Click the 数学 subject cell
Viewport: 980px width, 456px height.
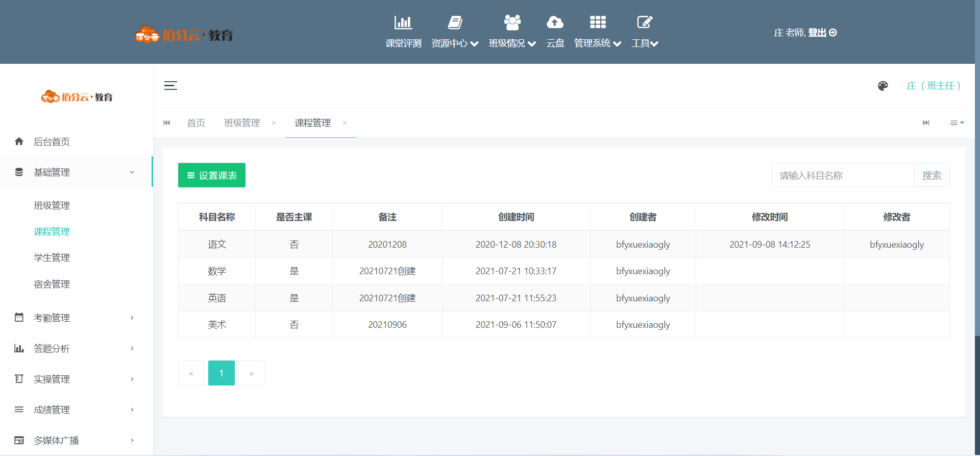coord(217,271)
